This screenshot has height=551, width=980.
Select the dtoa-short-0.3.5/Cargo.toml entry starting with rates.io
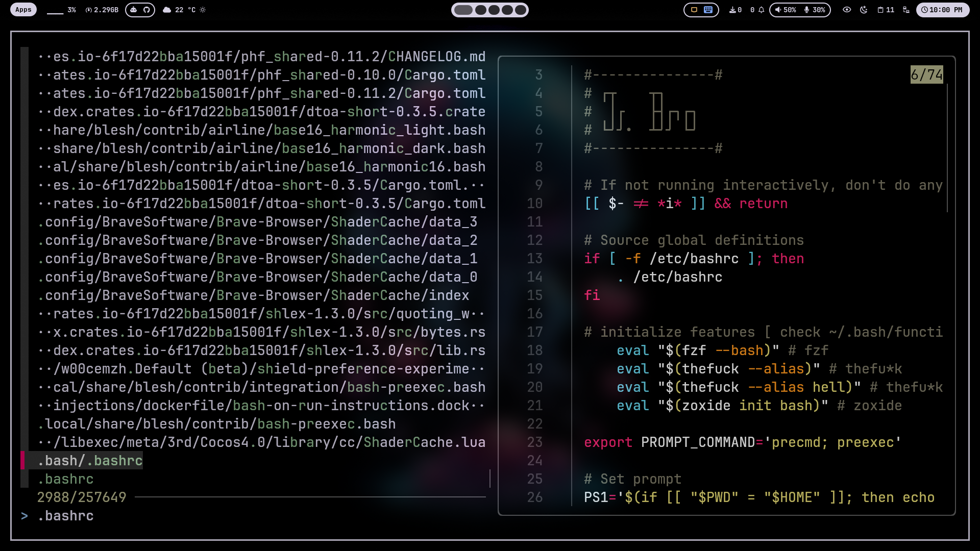pyautogui.click(x=261, y=204)
